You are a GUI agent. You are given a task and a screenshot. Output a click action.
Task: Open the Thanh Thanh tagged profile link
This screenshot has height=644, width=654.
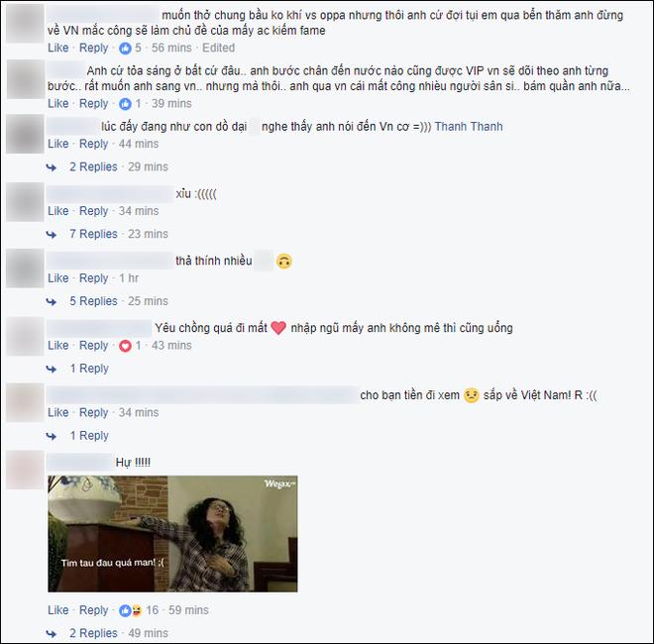pos(469,127)
